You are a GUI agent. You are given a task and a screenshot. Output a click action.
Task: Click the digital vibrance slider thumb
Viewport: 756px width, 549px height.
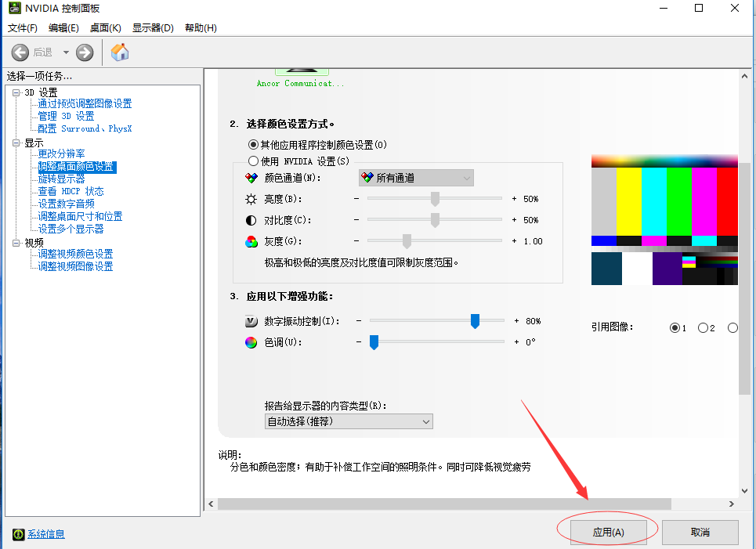(475, 321)
